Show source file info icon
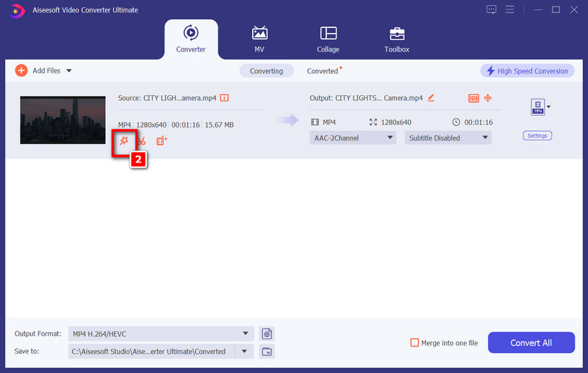This screenshot has width=588, height=373. point(225,97)
